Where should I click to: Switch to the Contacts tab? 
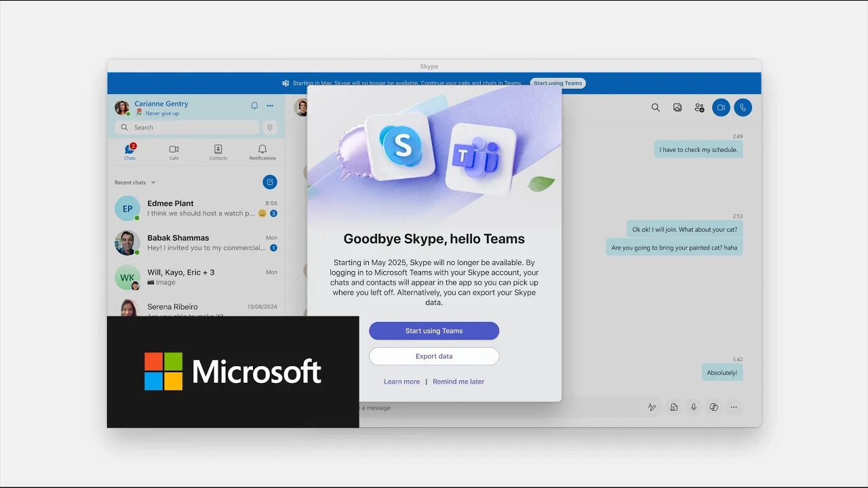(x=218, y=152)
